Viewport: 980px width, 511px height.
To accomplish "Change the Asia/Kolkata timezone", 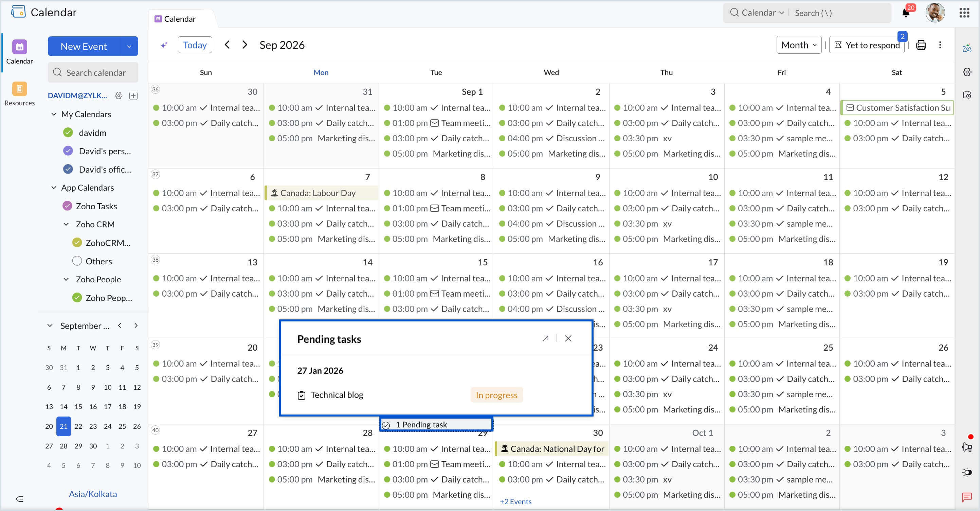I will pyautogui.click(x=93, y=494).
